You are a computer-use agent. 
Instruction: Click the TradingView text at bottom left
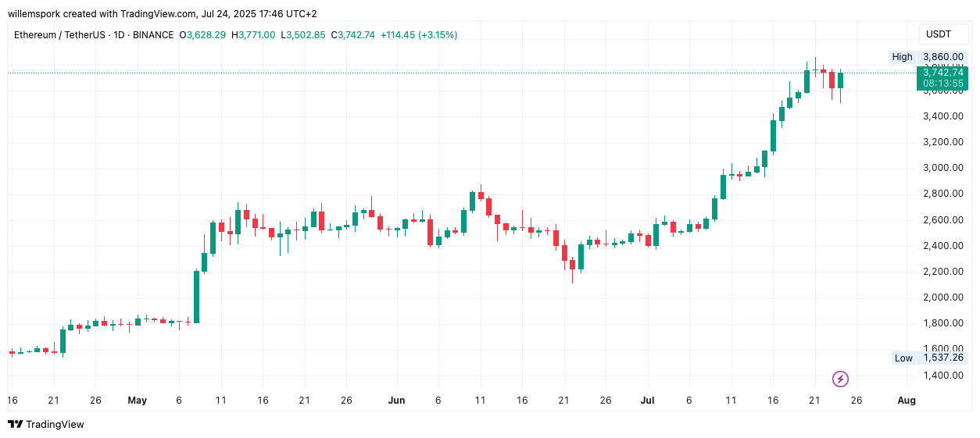pyautogui.click(x=55, y=425)
